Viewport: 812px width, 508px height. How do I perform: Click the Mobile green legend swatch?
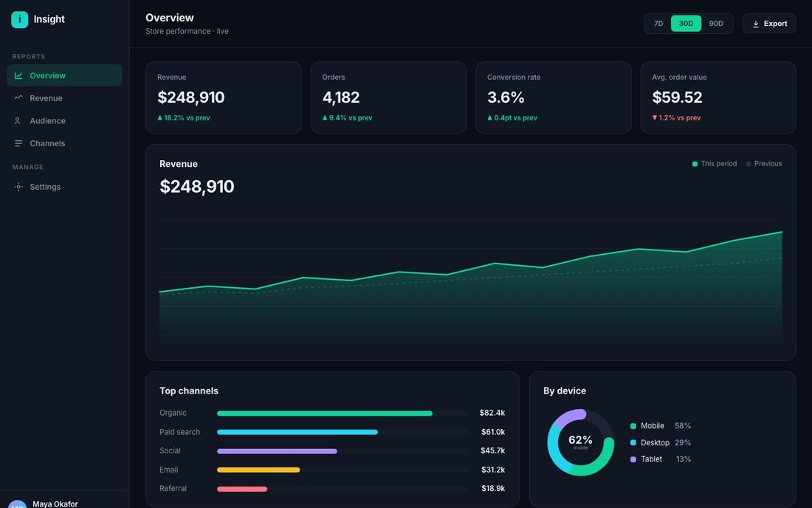pyautogui.click(x=633, y=426)
